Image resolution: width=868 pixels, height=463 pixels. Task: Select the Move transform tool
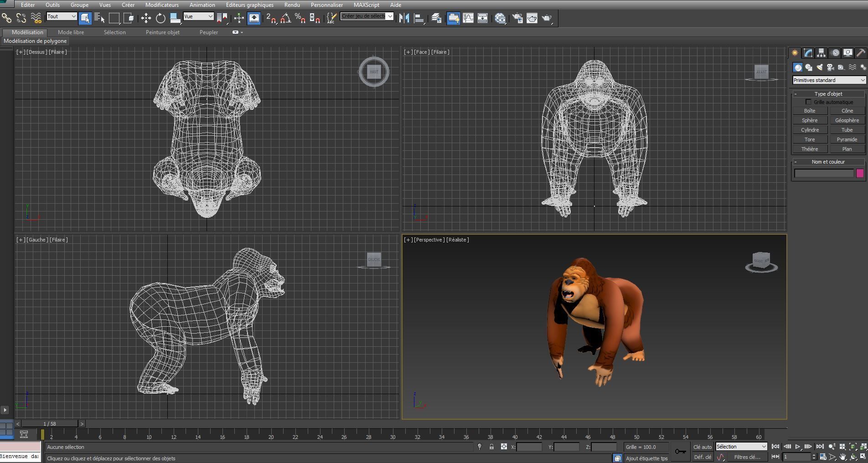146,18
